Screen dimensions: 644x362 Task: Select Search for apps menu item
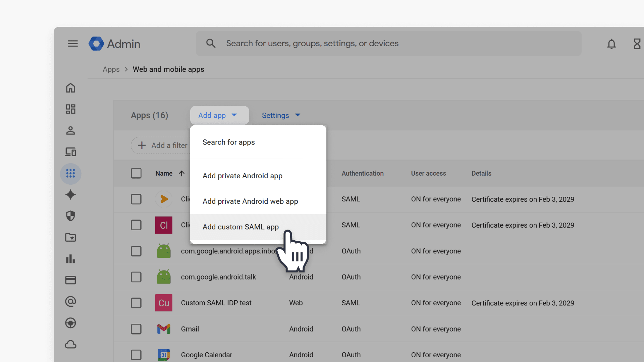point(258,142)
